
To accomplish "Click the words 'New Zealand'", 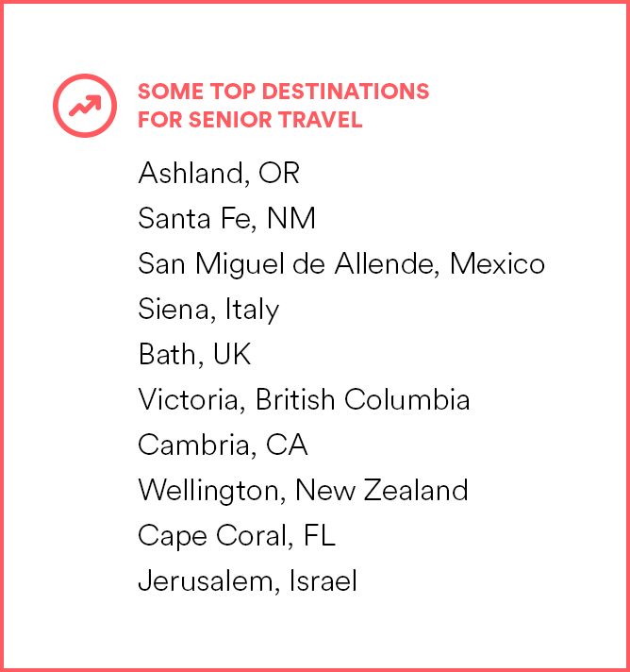I will tap(381, 490).
